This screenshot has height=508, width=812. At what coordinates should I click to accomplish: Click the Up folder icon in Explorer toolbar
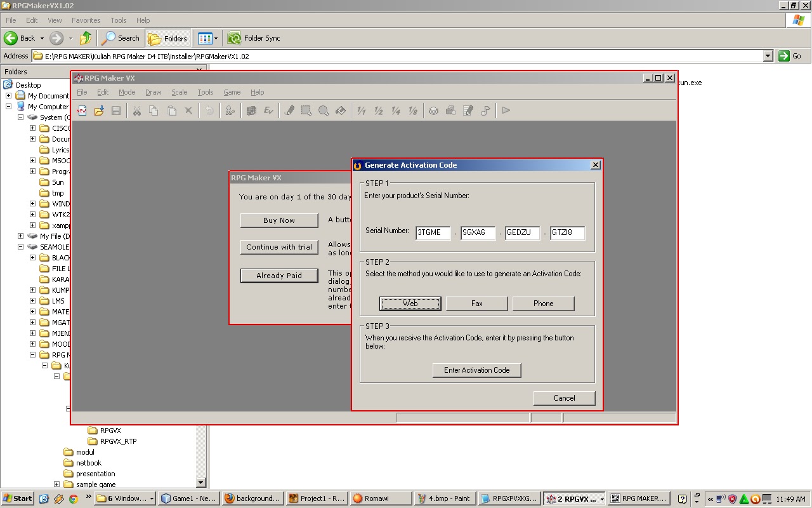click(86, 38)
